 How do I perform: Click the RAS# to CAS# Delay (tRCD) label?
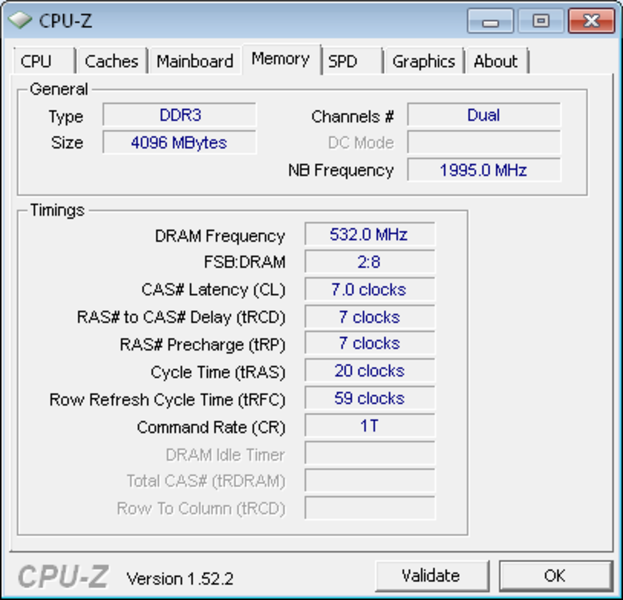pos(181,317)
